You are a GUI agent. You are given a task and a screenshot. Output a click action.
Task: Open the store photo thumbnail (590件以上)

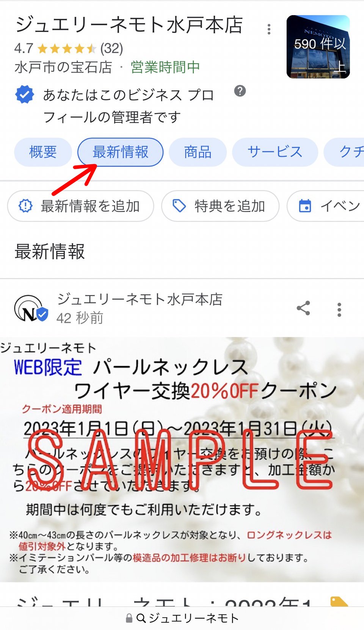(318, 47)
